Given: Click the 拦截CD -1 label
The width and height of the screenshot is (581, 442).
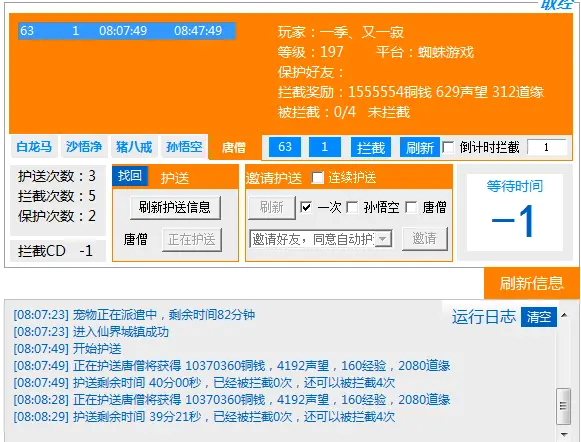Looking at the screenshot, I should click(x=56, y=251).
